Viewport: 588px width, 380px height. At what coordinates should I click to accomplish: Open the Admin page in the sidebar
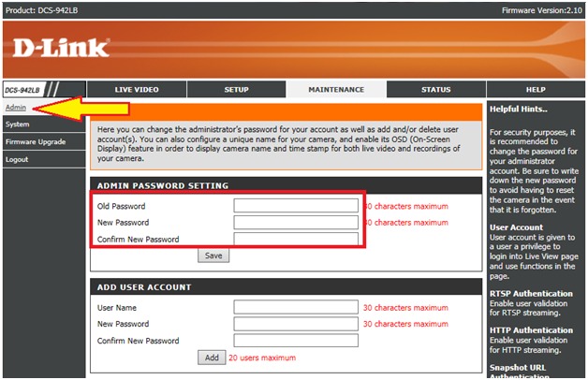tap(15, 108)
